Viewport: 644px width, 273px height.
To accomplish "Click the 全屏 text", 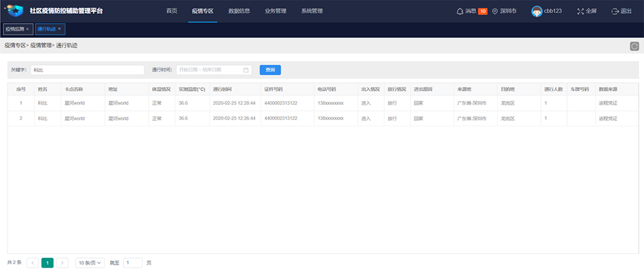I will (591, 11).
